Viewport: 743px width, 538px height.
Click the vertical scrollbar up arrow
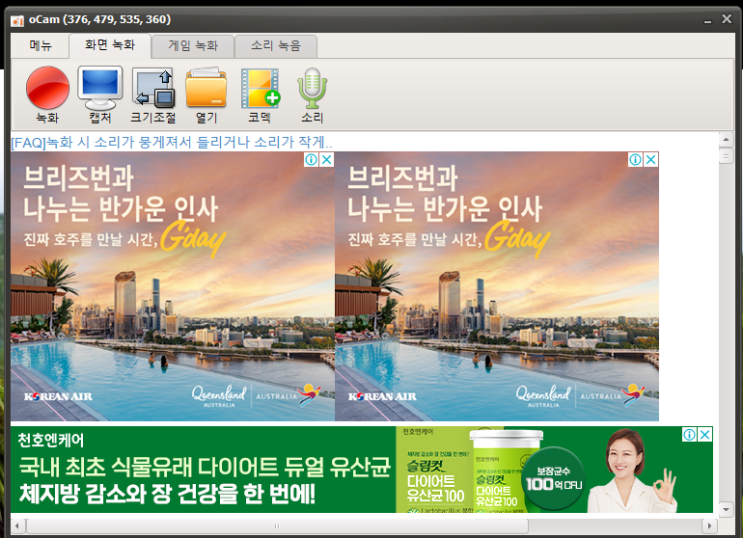pos(726,140)
